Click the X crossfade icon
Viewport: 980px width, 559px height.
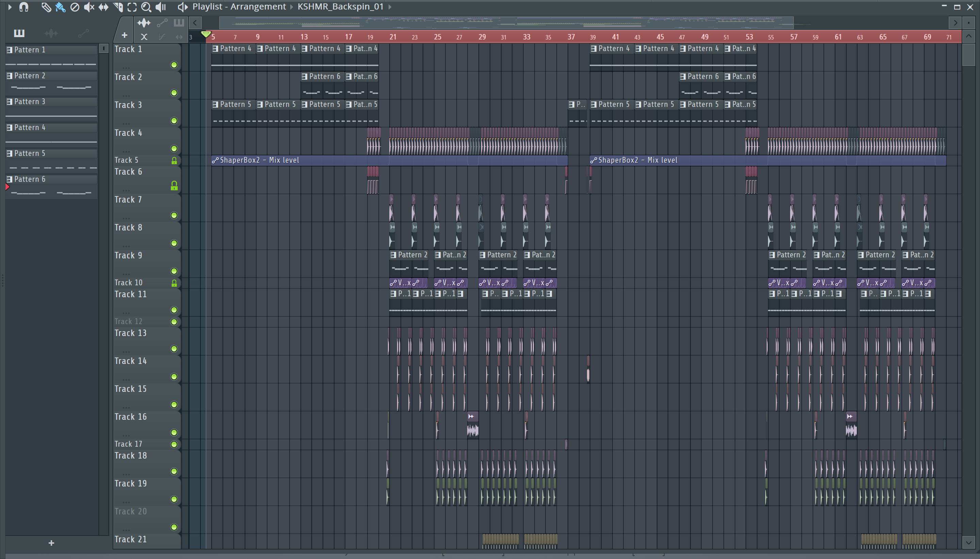[144, 37]
